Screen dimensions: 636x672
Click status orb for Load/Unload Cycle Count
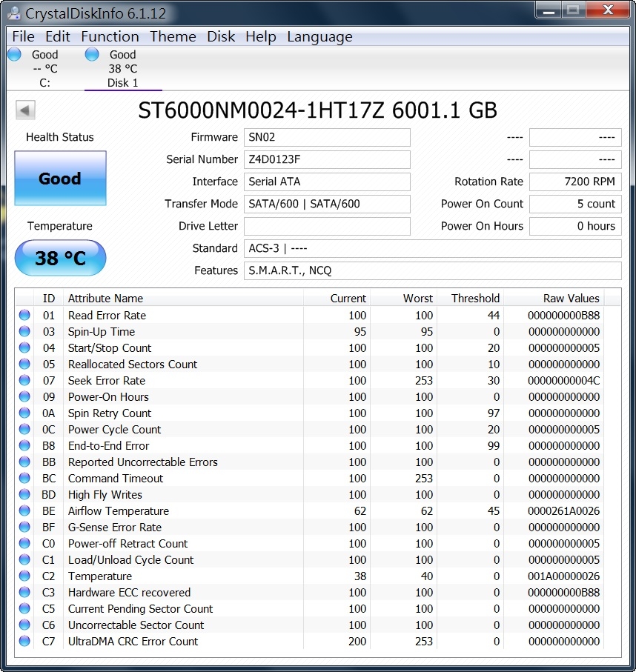24,559
